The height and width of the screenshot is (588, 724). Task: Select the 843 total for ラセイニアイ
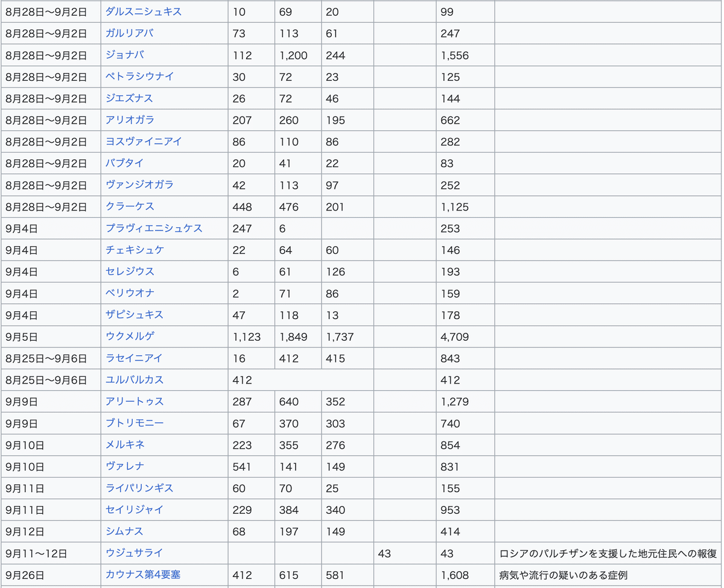tap(450, 359)
